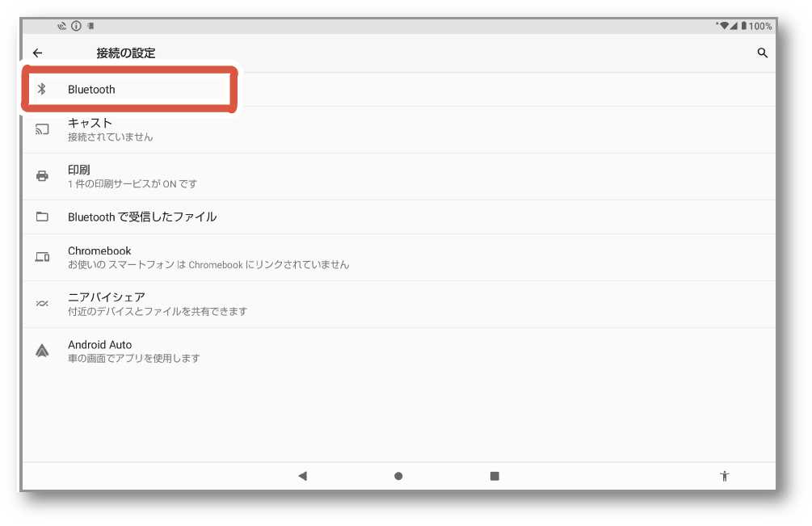Tap the 接続の設定 page title
The image size is (812, 526).
[x=126, y=53]
